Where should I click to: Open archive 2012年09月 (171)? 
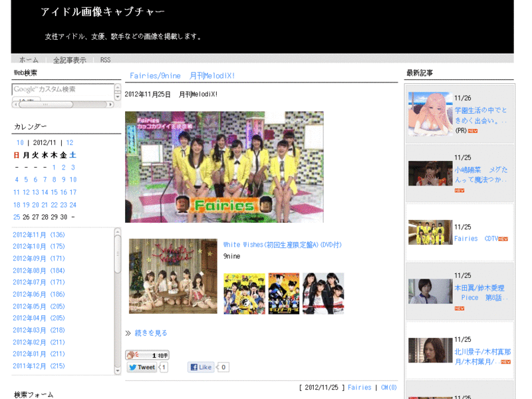(x=39, y=259)
